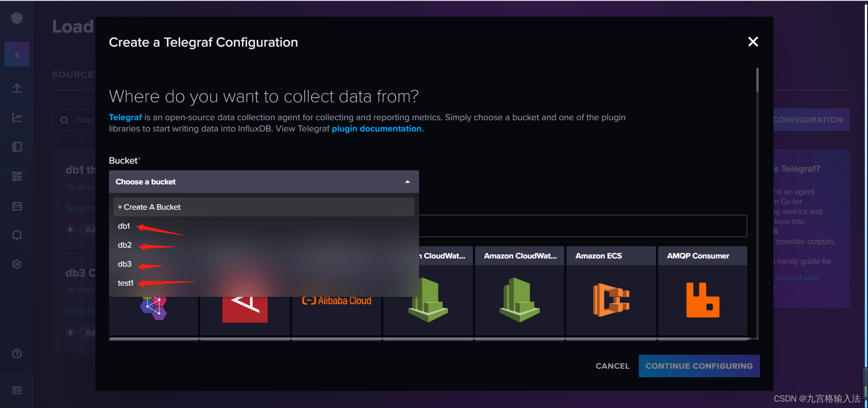Open the Data Explorer graph icon
This screenshot has height=408, width=868.
[x=17, y=117]
